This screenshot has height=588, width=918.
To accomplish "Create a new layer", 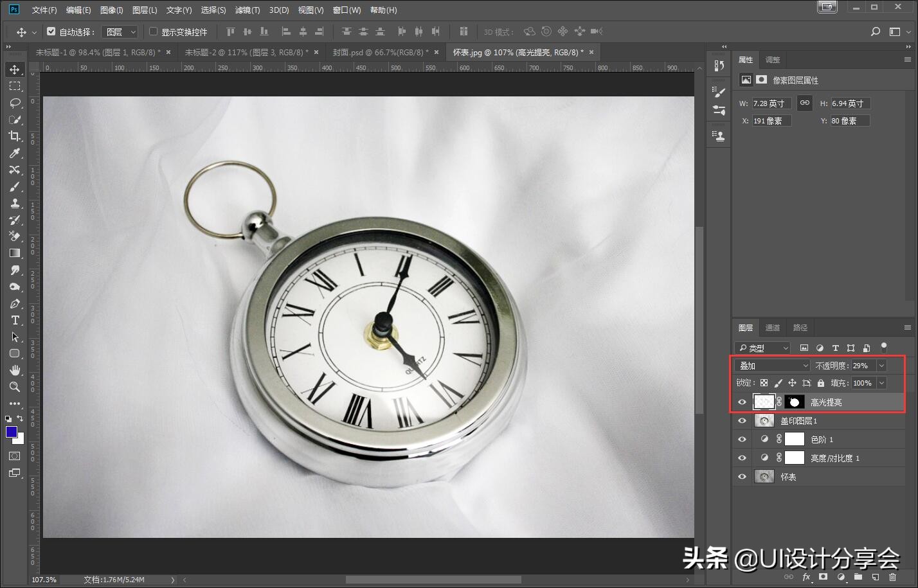I will pos(875,577).
